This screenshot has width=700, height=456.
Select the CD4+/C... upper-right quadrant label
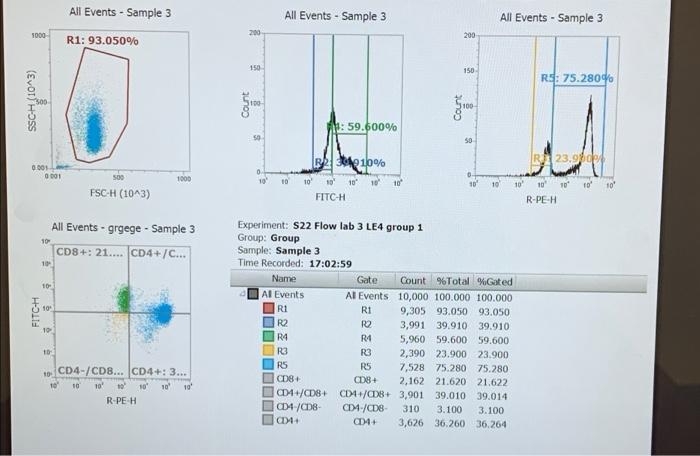(159, 254)
